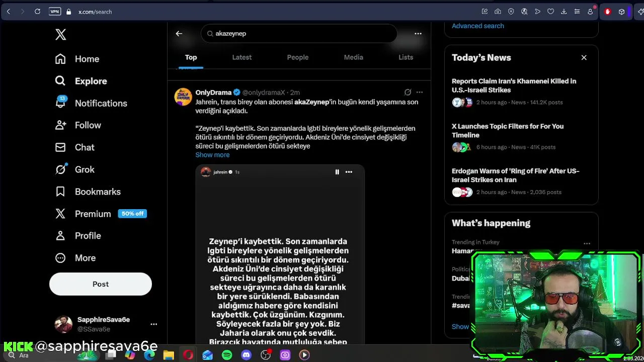Open the browser snapshot camera icon
The image size is (644, 362).
[498, 12]
